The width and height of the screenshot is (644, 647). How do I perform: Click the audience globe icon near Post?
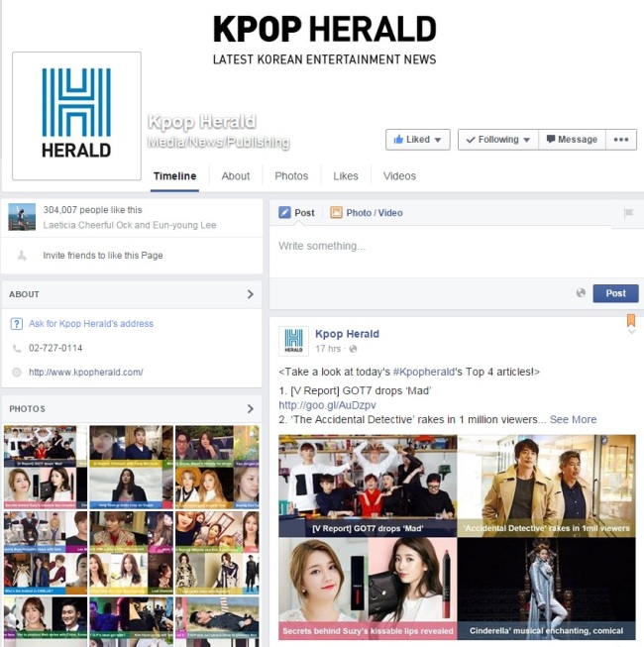tap(581, 293)
